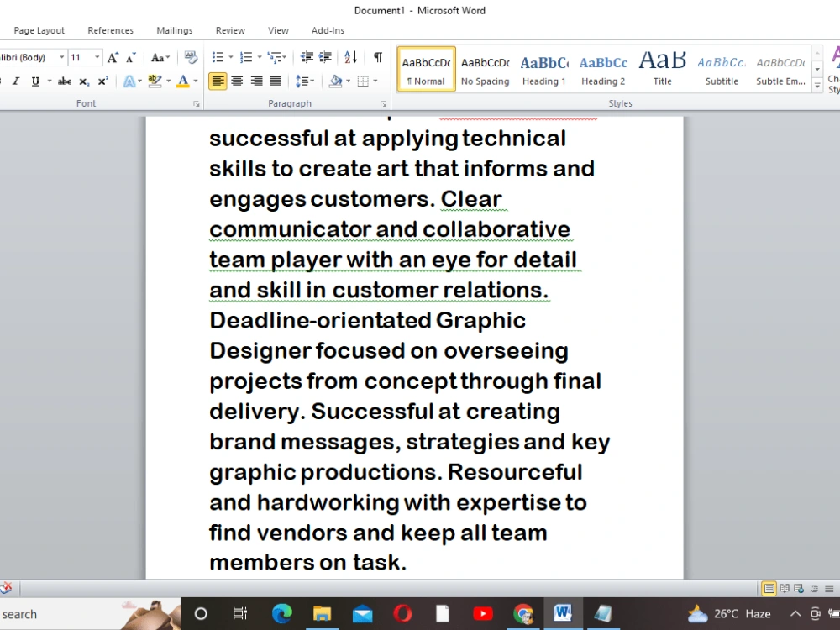The image size is (840, 630).
Task: Click the Shrink Font icon
Action: pyautogui.click(x=131, y=57)
